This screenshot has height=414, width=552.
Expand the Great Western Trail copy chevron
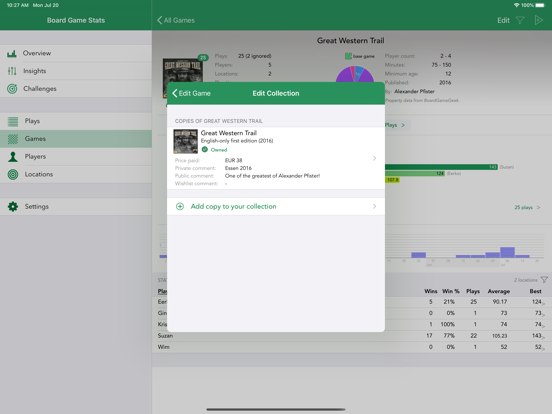[x=374, y=158]
